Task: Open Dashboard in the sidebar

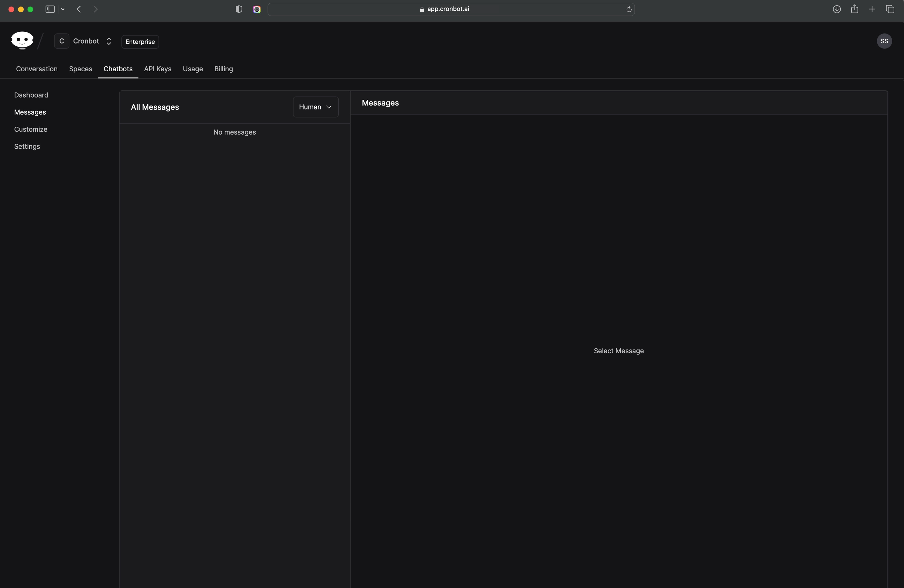Action: tap(31, 95)
